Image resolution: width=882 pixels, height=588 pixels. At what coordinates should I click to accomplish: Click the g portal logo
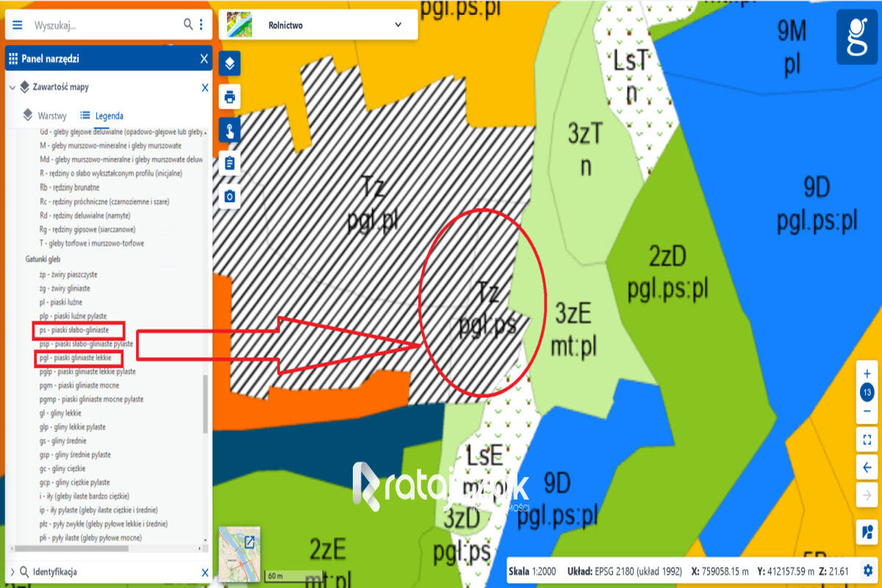[857, 37]
